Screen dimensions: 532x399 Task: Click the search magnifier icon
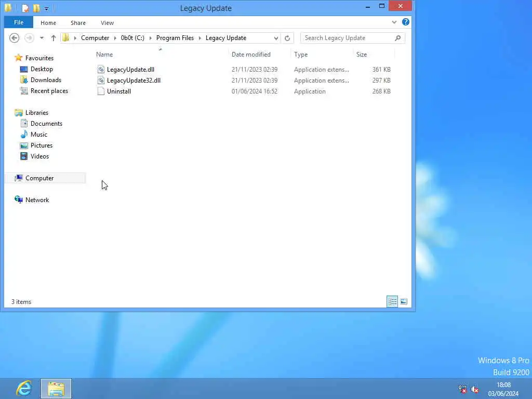pyautogui.click(x=397, y=38)
